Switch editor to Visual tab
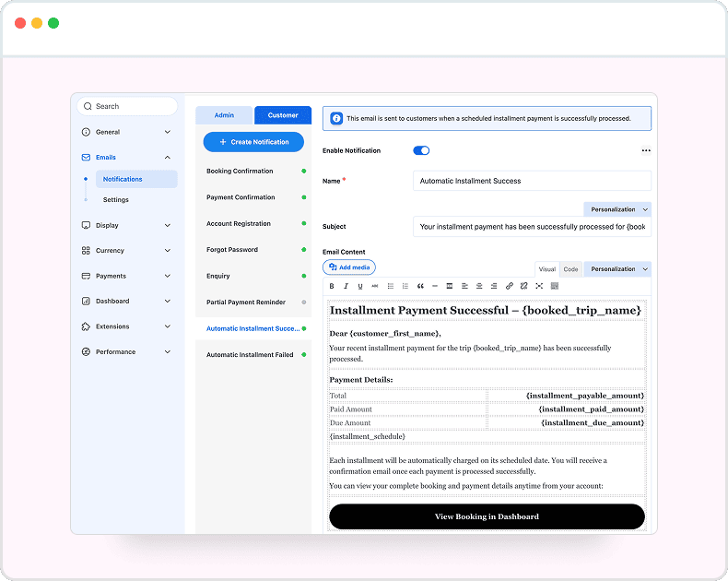728x581 pixels. (x=547, y=269)
